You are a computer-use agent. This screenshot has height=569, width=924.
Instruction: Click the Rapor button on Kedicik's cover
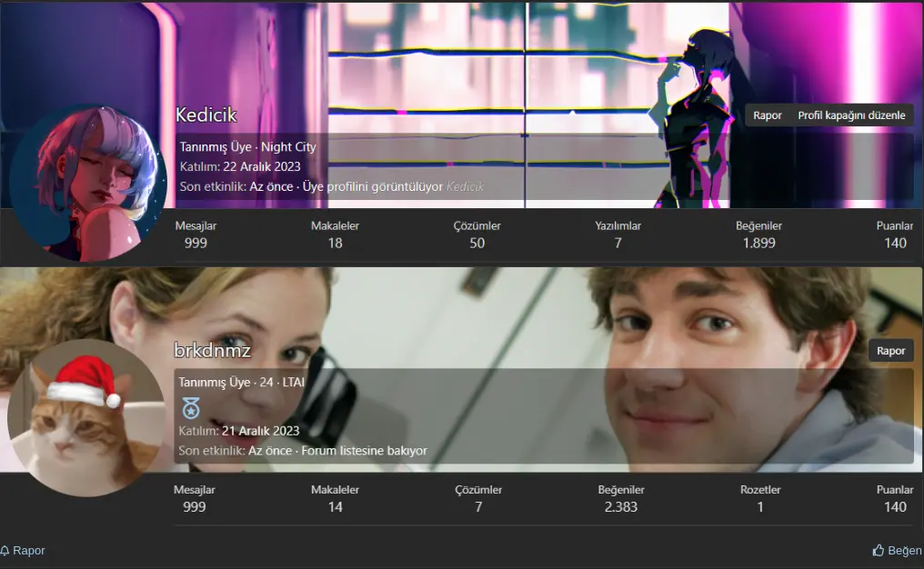(768, 115)
